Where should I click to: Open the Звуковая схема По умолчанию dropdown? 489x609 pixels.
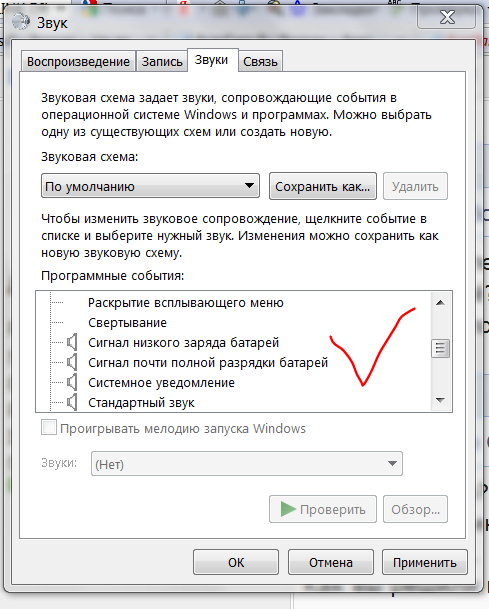150,186
